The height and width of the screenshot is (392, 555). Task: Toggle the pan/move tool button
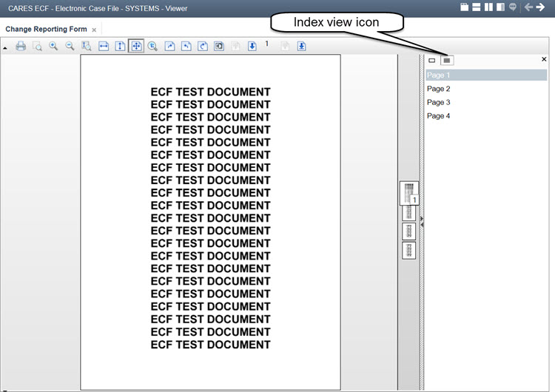[136, 46]
